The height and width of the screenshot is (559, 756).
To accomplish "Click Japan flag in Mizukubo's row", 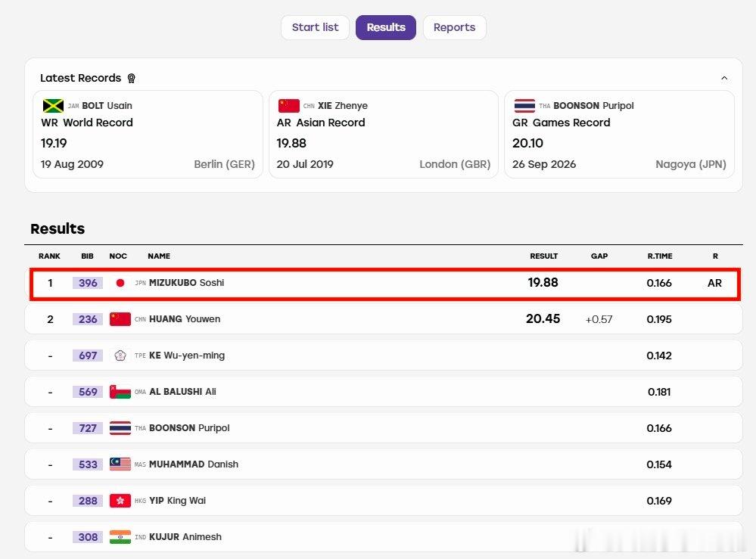I will [120, 283].
